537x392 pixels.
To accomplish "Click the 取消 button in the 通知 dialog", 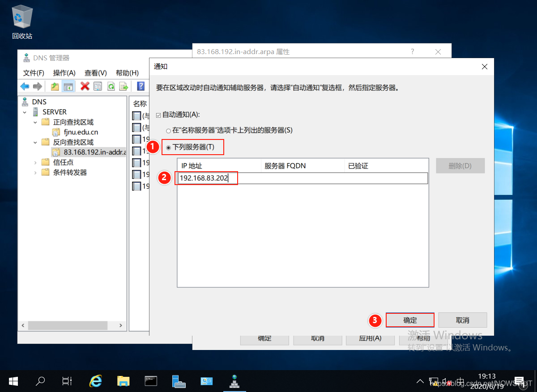I will pyautogui.click(x=462, y=320).
